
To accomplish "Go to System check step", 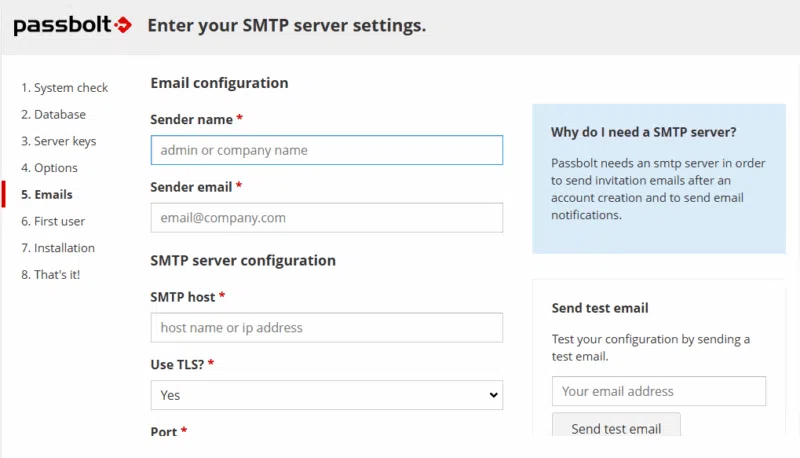I will tap(65, 88).
